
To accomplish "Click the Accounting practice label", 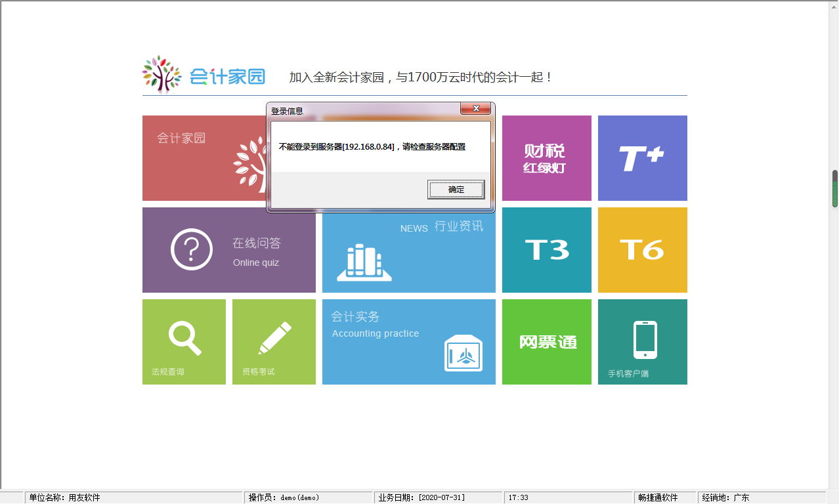I will 376,333.
